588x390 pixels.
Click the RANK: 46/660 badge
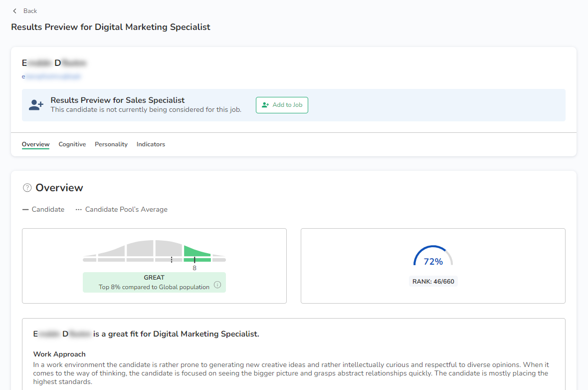click(x=433, y=281)
